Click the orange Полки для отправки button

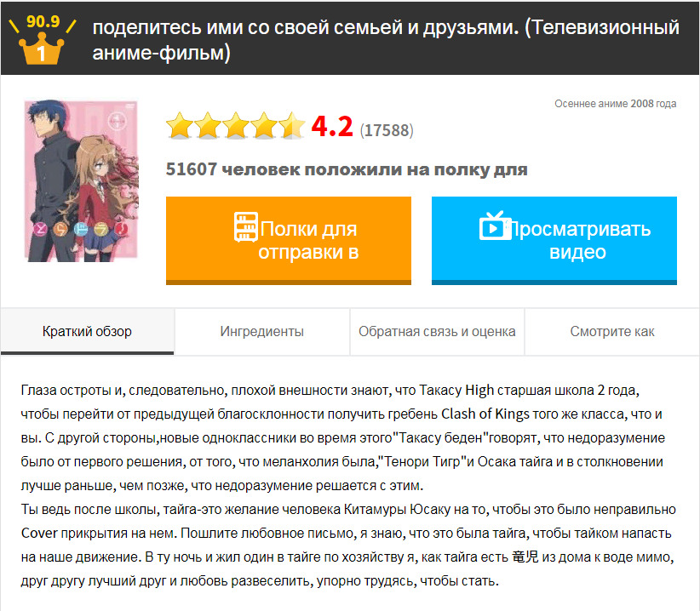289,240
